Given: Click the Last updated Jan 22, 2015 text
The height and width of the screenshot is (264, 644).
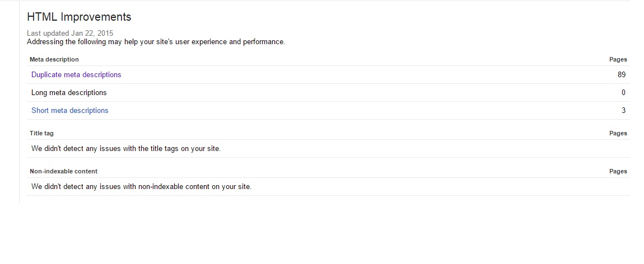Looking at the screenshot, I should coord(70,33).
